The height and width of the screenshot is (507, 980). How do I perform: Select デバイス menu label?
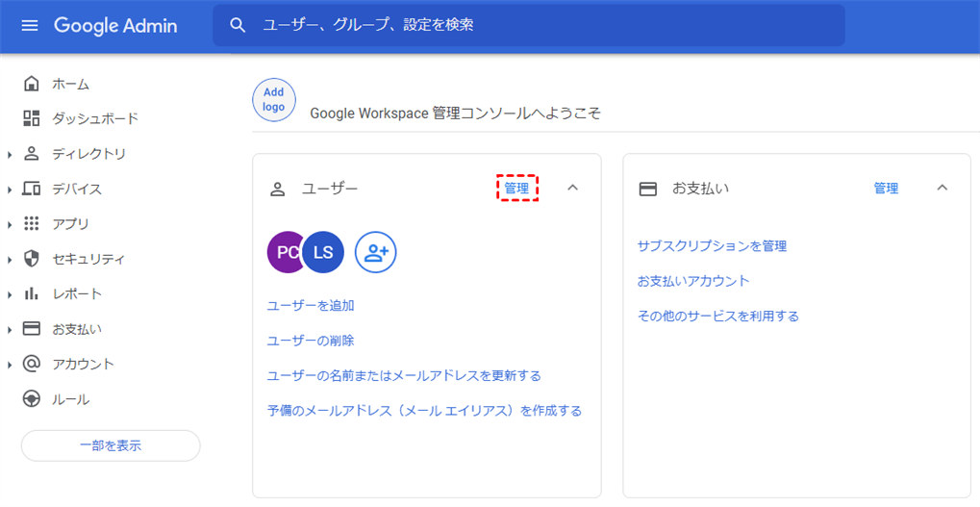tap(77, 189)
